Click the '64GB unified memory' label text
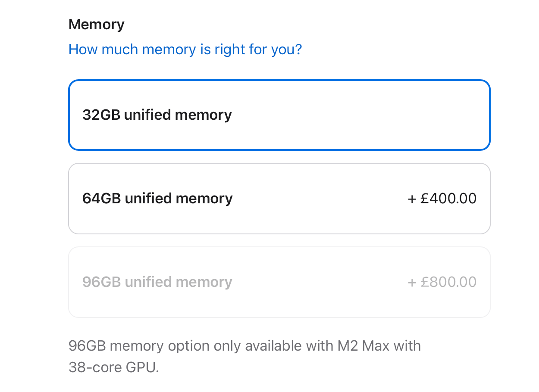Screen dimensions: 539x392 [157, 198]
